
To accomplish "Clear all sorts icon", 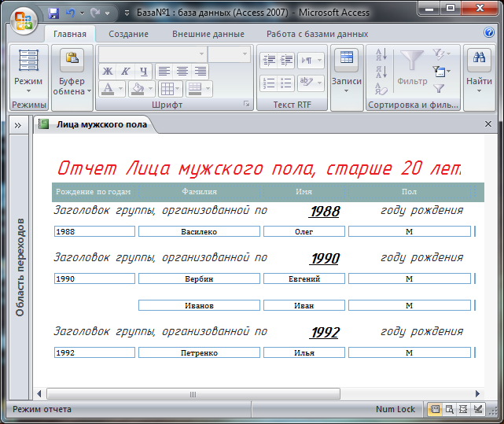I will 381,89.
